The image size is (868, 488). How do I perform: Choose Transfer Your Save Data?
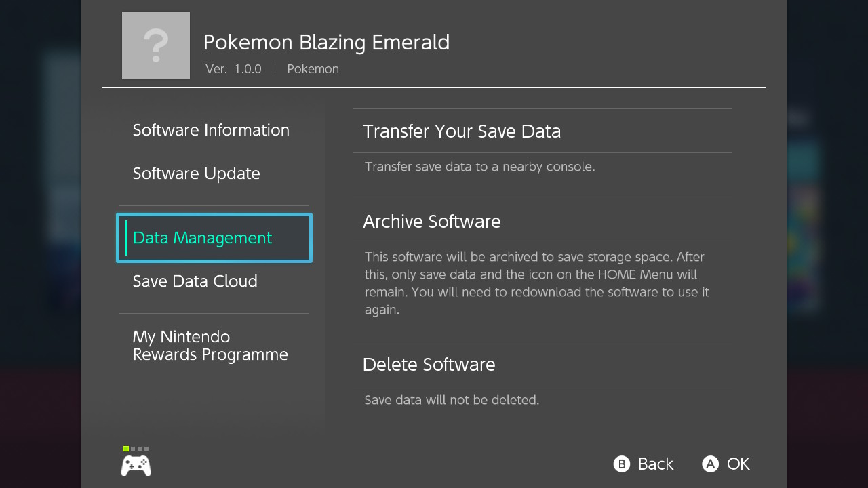(x=542, y=131)
